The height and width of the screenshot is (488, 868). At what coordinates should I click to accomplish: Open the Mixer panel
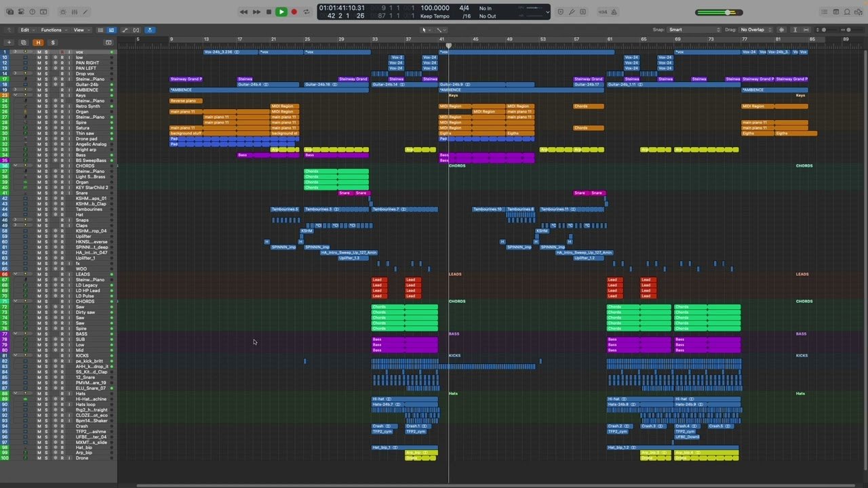[75, 12]
